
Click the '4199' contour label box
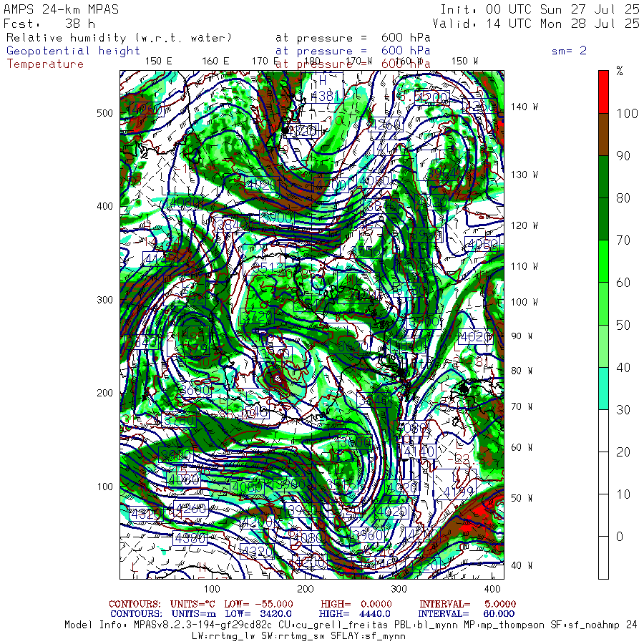455,484
